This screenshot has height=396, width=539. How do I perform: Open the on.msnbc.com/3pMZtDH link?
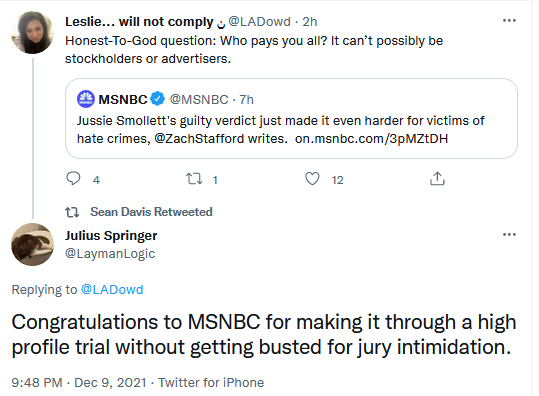(x=372, y=139)
